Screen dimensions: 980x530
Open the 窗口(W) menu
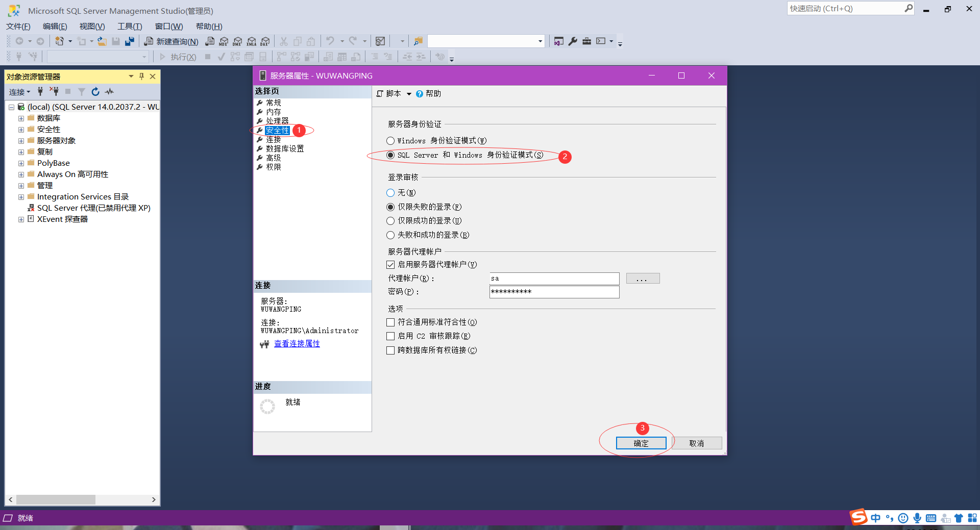click(169, 27)
